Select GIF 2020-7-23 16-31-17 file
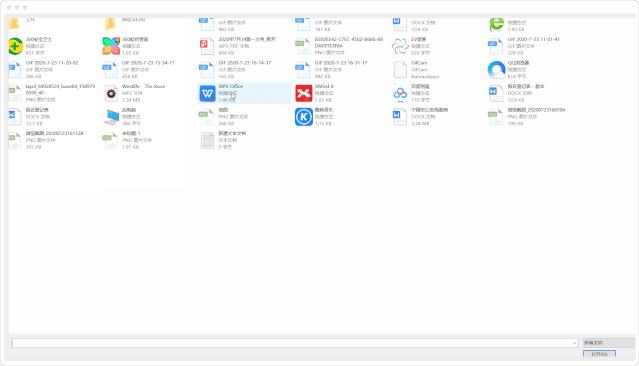 pos(331,70)
